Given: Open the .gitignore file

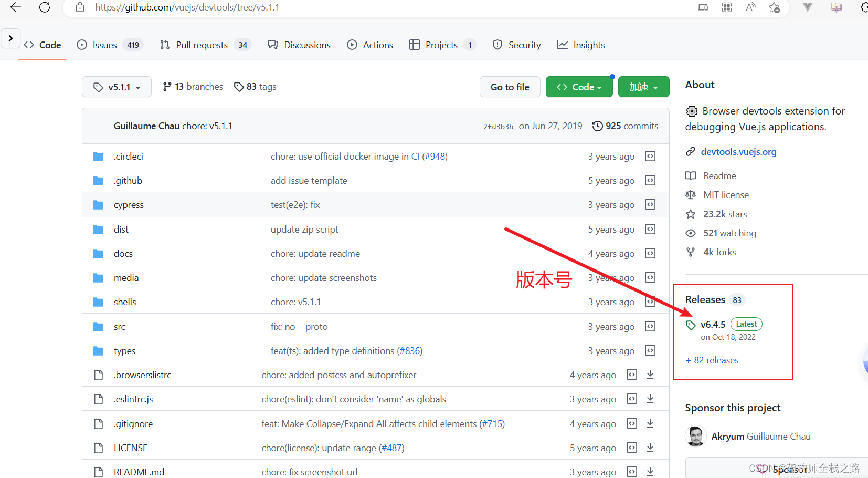Looking at the screenshot, I should click(133, 424).
